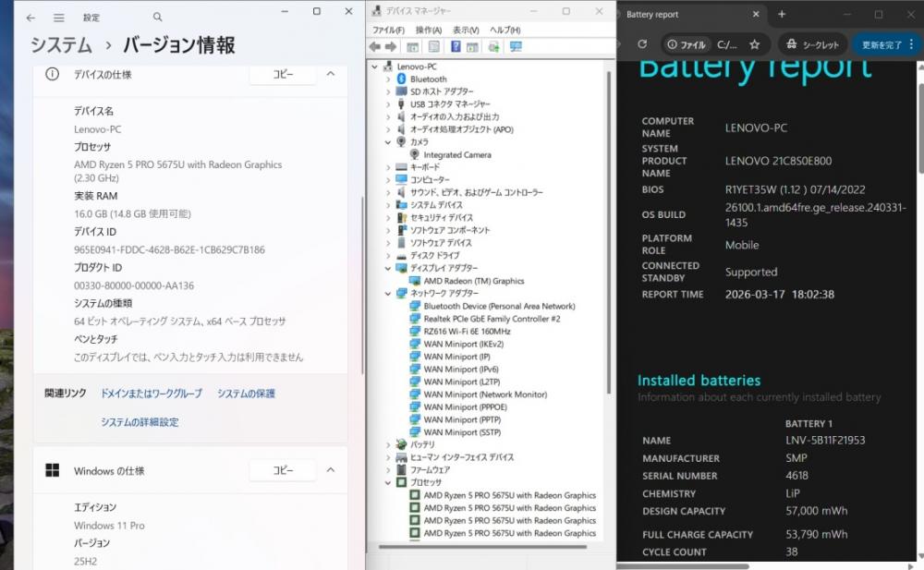Click battery name LNV-5B11F21953
Screen dimensions: 924x570
[x=825, y=440]
